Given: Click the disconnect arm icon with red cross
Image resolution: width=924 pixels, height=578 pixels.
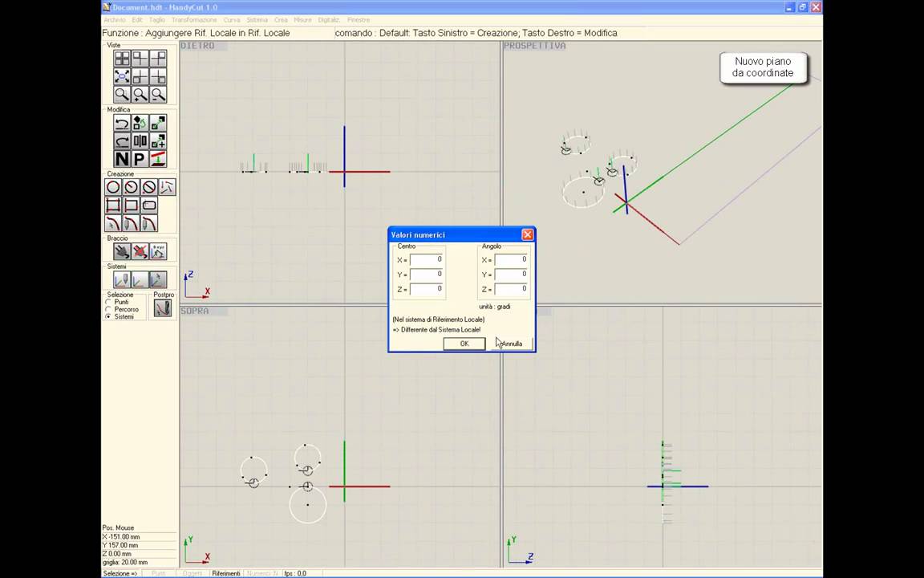Looking at the screenshot, I should click(x=140, y=252).
